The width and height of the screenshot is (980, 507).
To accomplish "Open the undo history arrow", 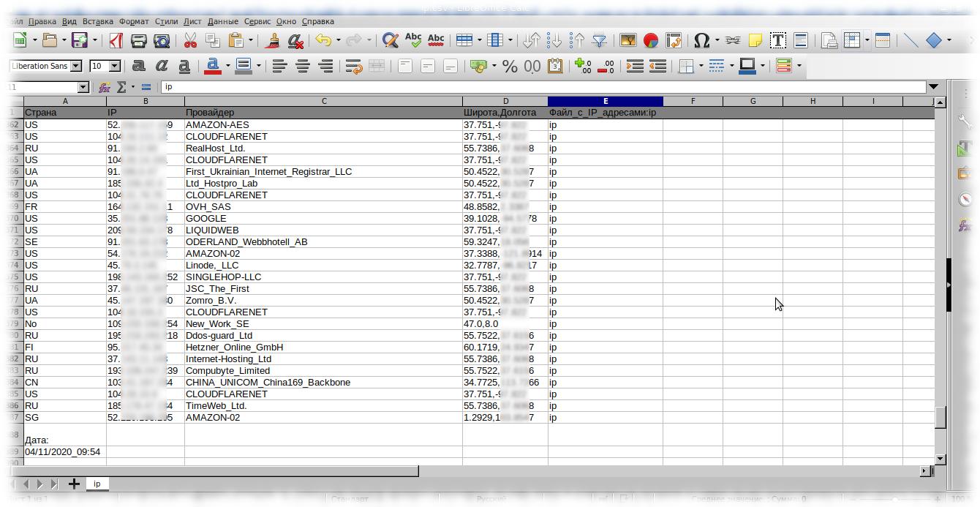I will pos(339,40).
